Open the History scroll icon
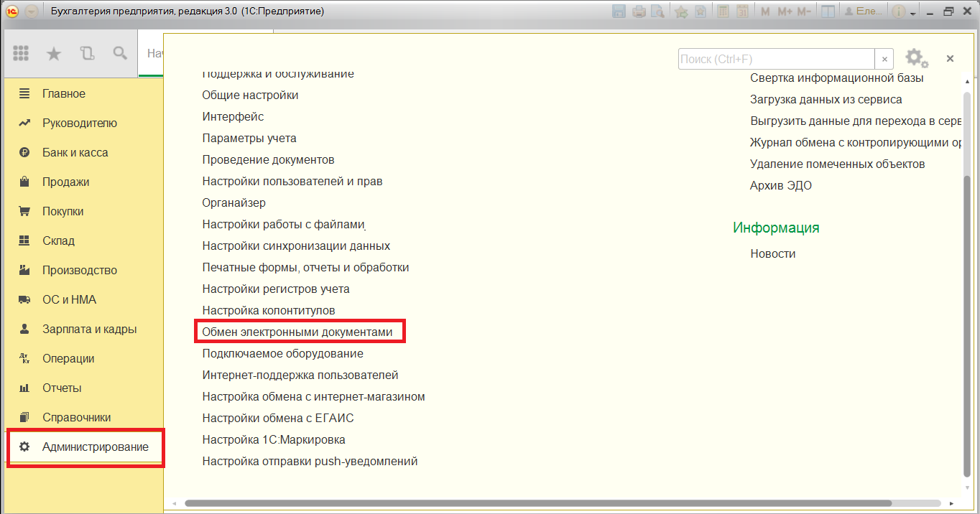980x514 pixels. click(x=87, y=53)
